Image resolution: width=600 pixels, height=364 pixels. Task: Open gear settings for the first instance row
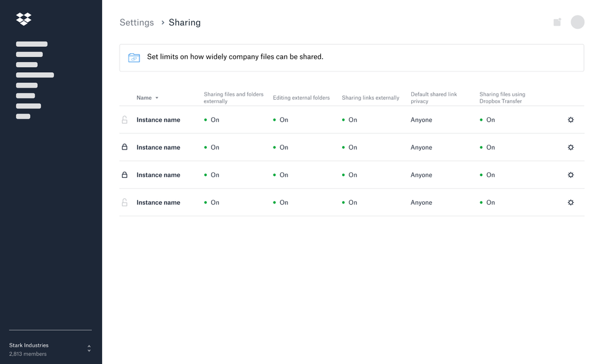click(571, 120)
